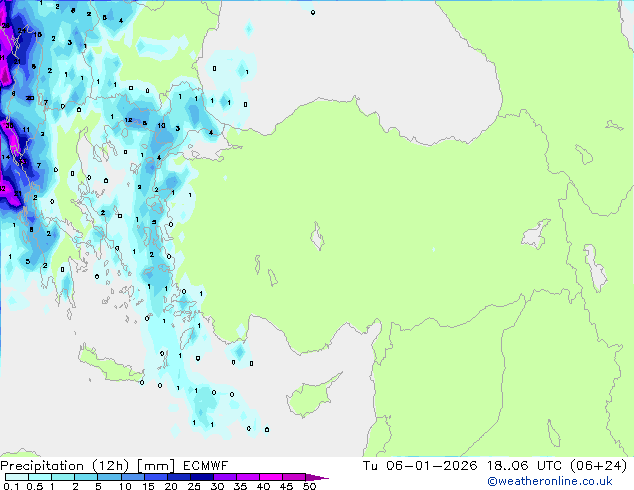Click the 25–30 mm dark blue legend swatch
This screenshot has height=490, width=634.
pyautogui.click(x=202, y=477)
